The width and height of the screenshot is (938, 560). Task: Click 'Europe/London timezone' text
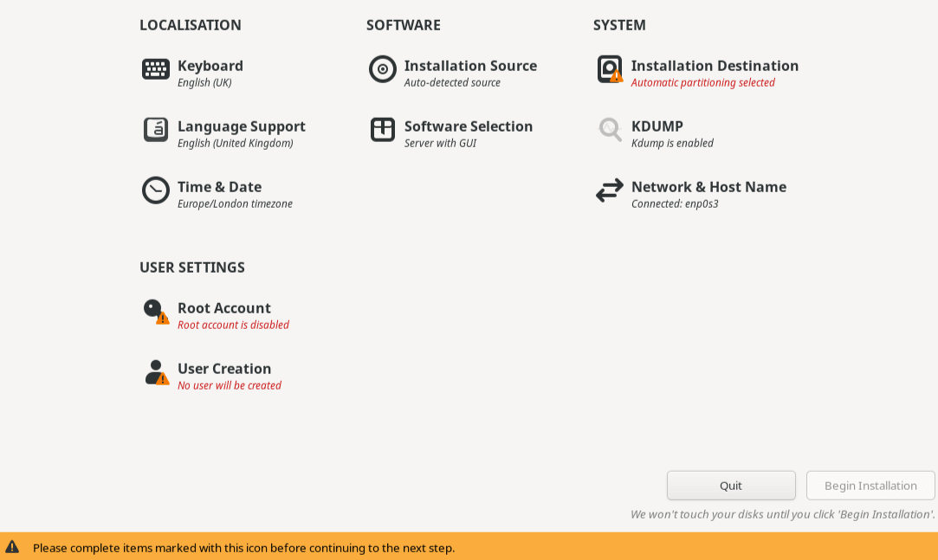pos(235,203)
